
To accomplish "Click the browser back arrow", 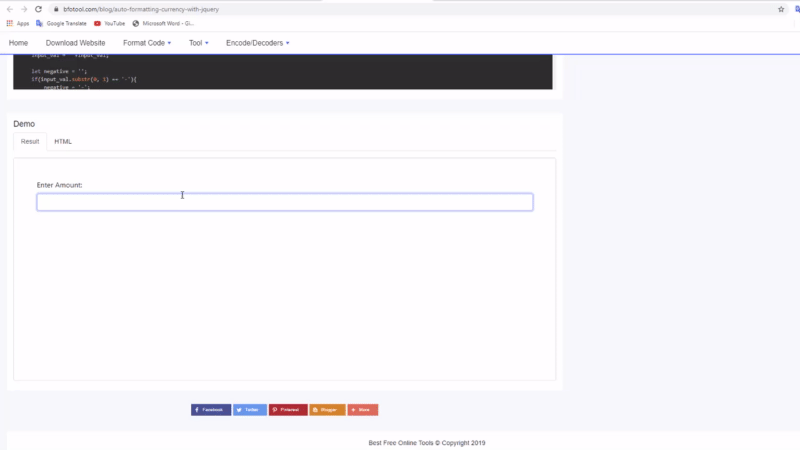I will (x=10, y=9).
